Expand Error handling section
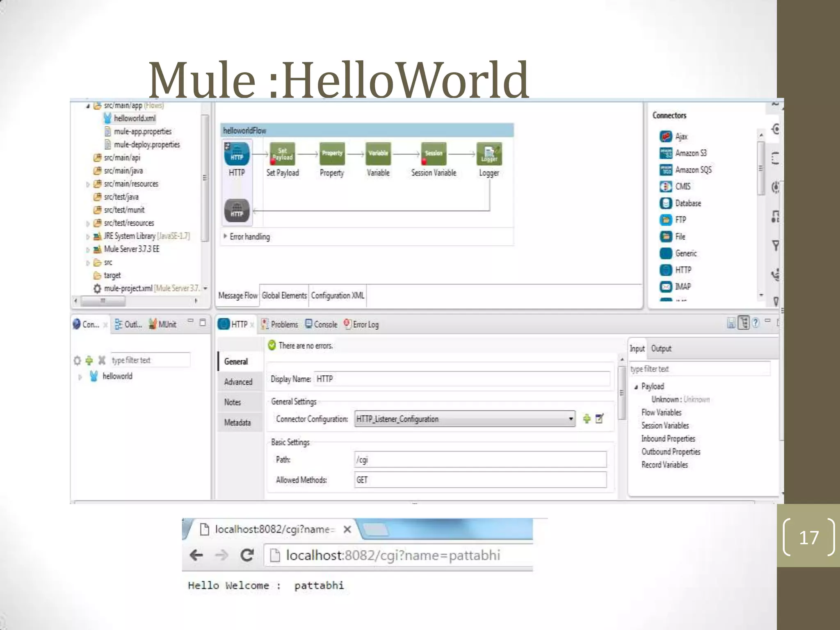 pyautogui.click(x=225, y=236)
